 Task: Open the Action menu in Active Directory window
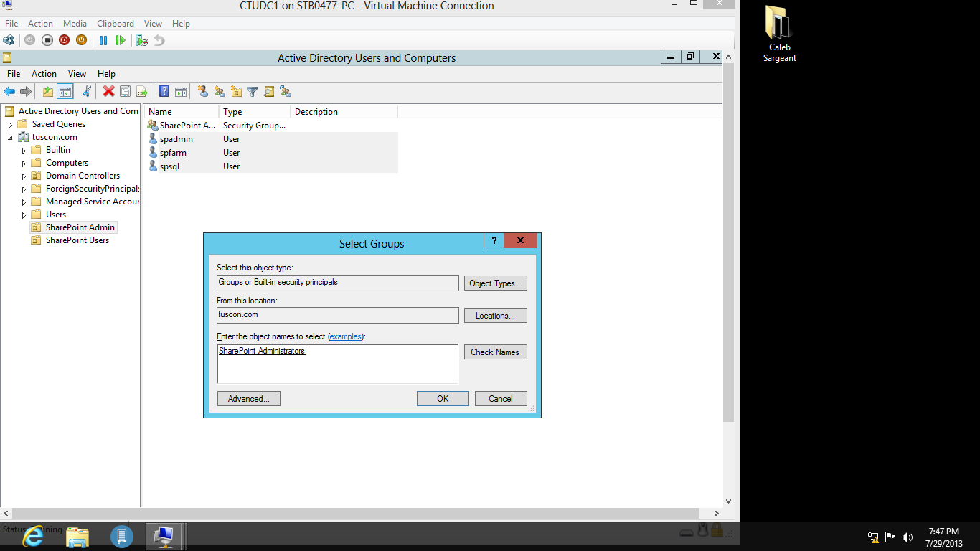44,74
